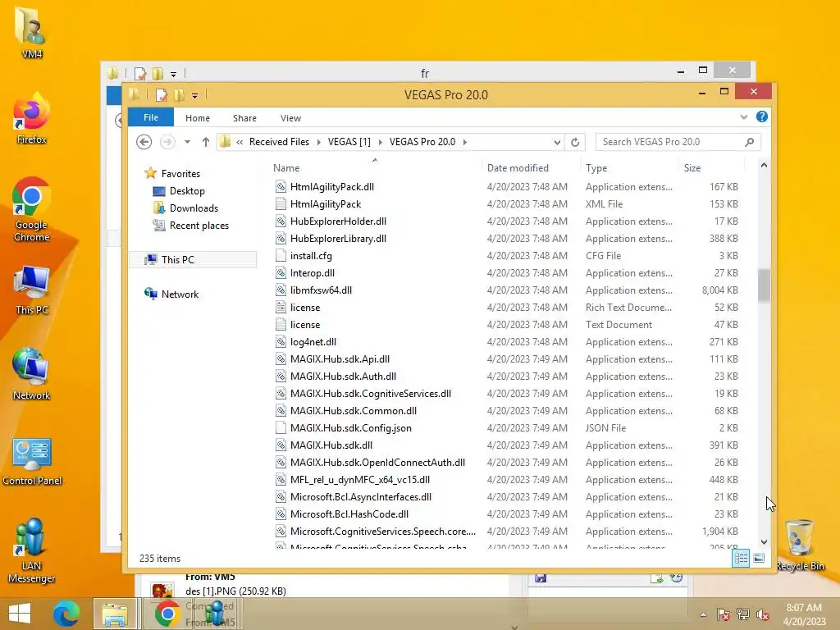Screen dimensions: 840x630
Task: Open Control Panel desktop icon
Action: tap(32, 462)
